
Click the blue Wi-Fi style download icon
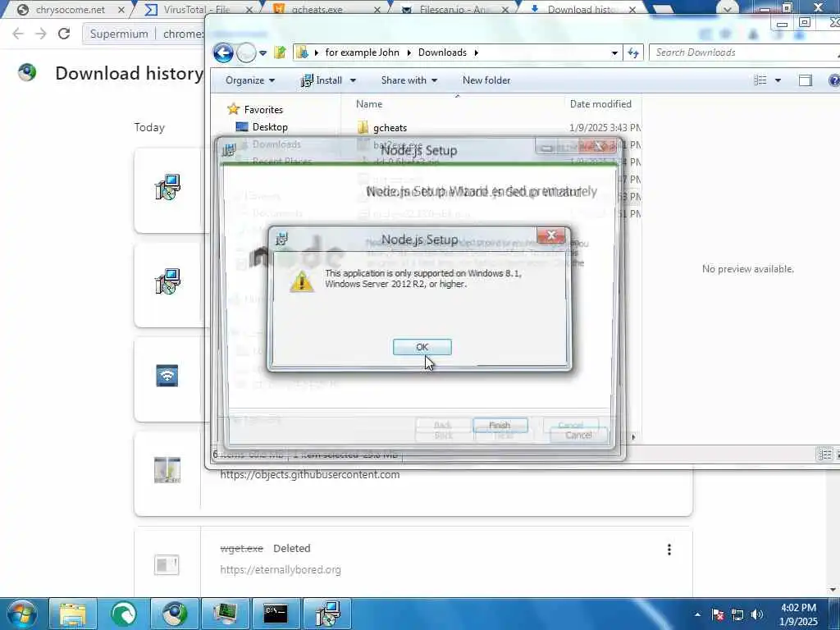(x=167, y=376)
